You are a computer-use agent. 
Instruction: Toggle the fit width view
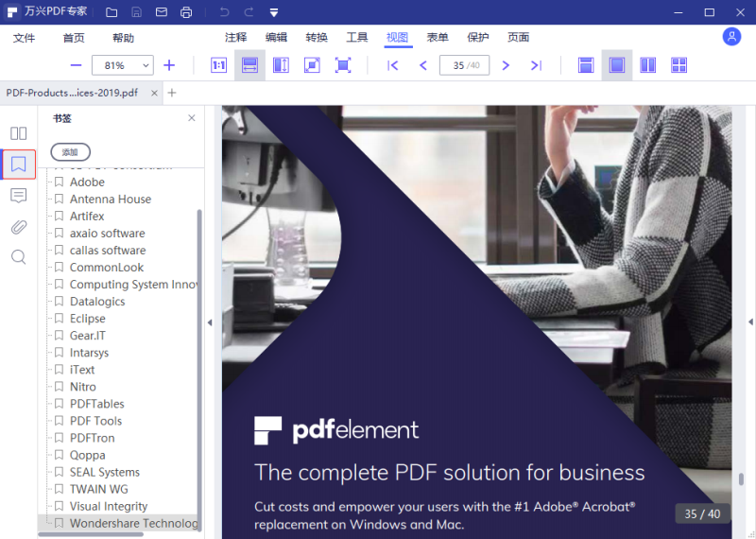click(249, 65)
